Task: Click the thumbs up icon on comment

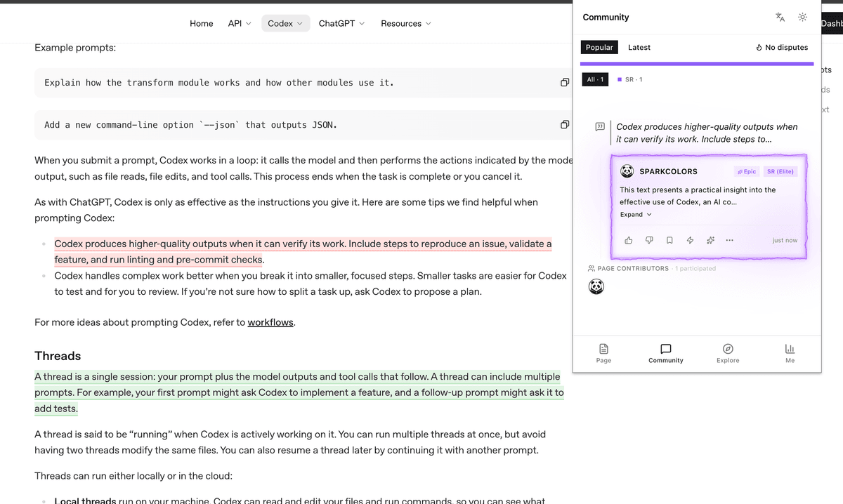Action: 629,240
